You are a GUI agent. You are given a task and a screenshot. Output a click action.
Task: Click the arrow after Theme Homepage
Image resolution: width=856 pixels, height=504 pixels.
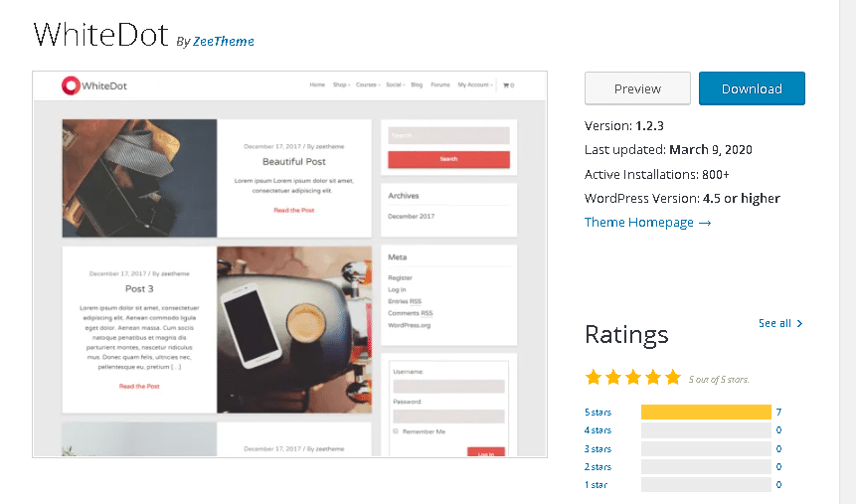tap(705, 223)
